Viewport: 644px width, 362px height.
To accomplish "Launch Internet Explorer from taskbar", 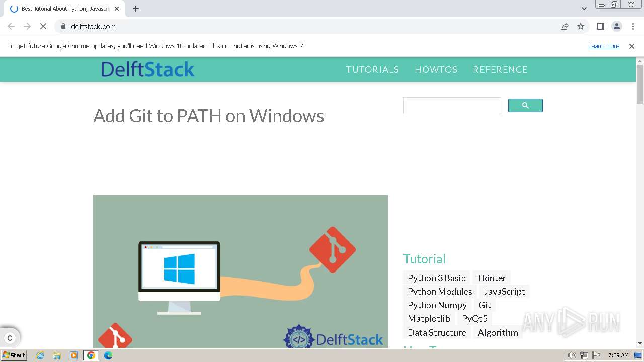I will 40,355.
